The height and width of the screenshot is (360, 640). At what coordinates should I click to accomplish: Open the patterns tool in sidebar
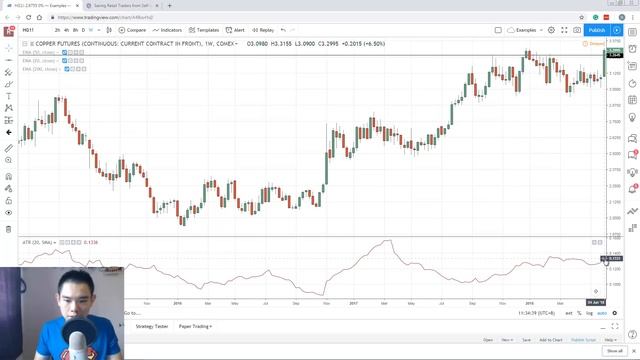point(9,108)
